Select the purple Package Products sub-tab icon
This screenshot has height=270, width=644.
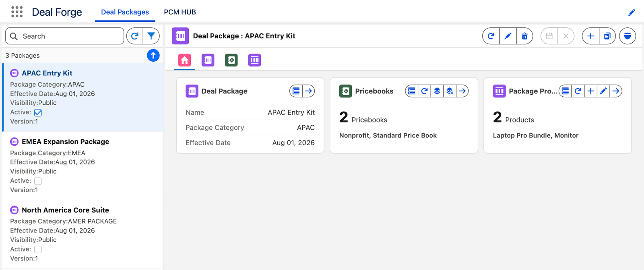pos(255,60)
